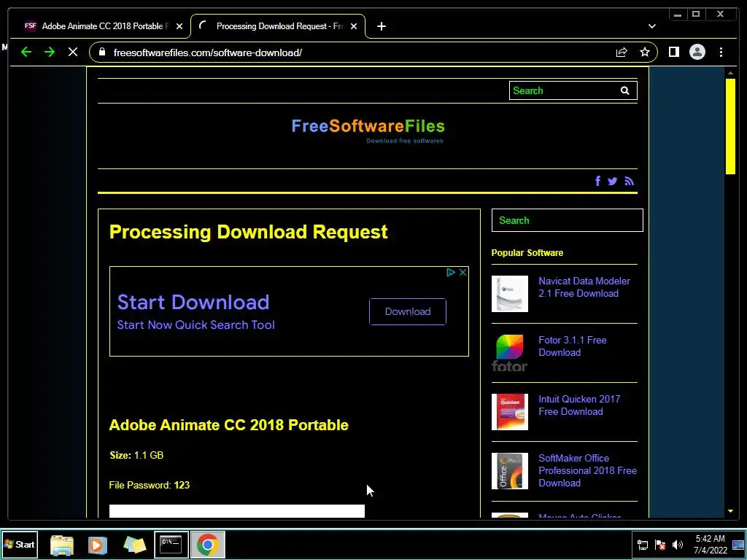Click the File Password 123 text
This screenshot has width=747, height=560.
[149, 485]
